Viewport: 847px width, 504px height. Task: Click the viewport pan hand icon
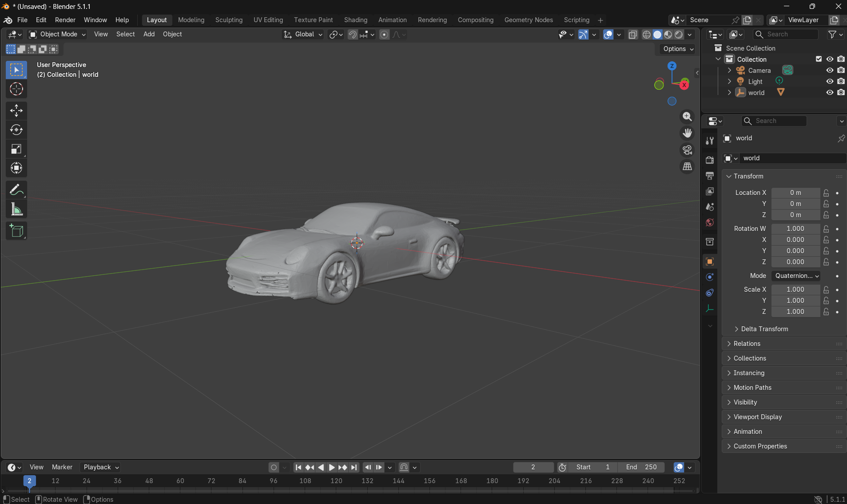(x=687, y=133)
